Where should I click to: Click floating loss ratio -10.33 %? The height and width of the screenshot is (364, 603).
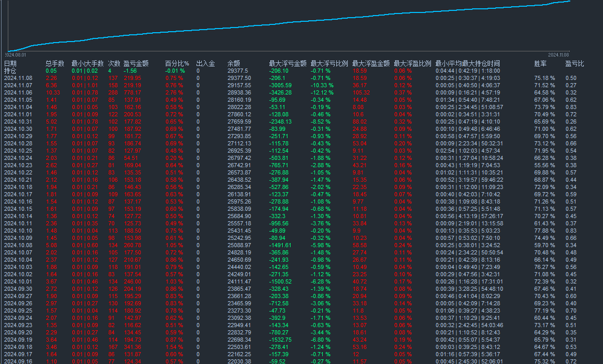[x=322, y=85]
